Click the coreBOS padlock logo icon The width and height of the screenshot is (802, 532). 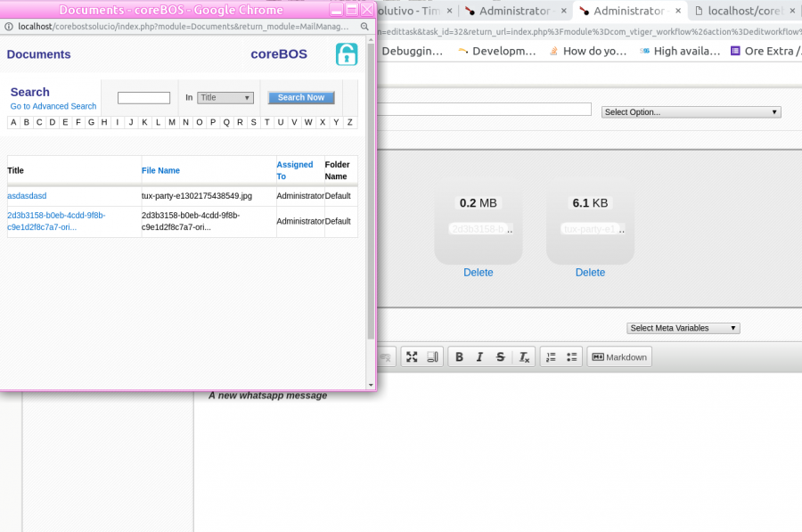click(346, 54)
